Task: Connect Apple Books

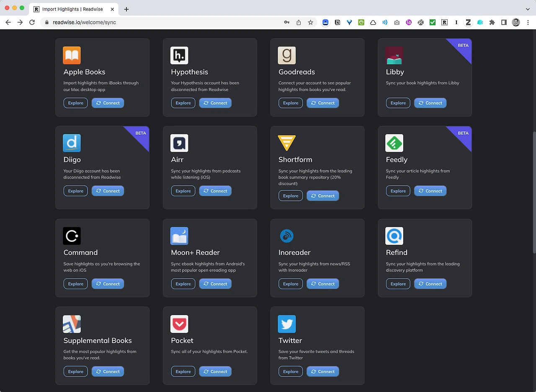Action: tap(108, 103)
